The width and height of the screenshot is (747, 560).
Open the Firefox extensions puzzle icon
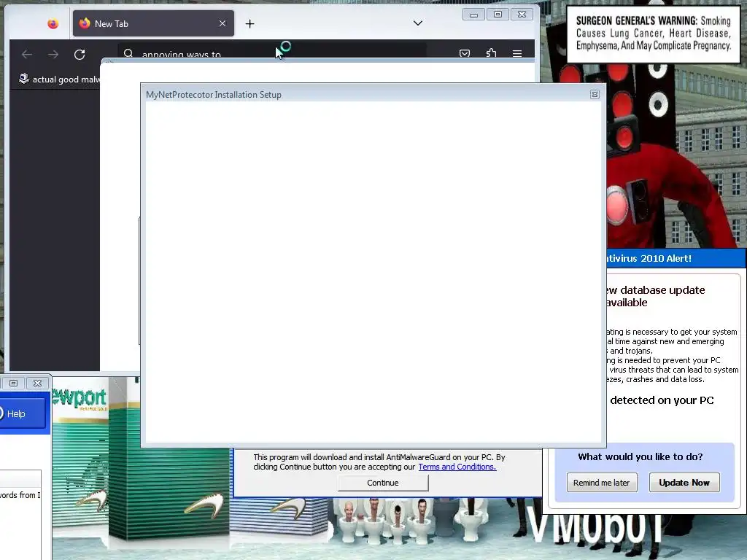click(491, 52)
